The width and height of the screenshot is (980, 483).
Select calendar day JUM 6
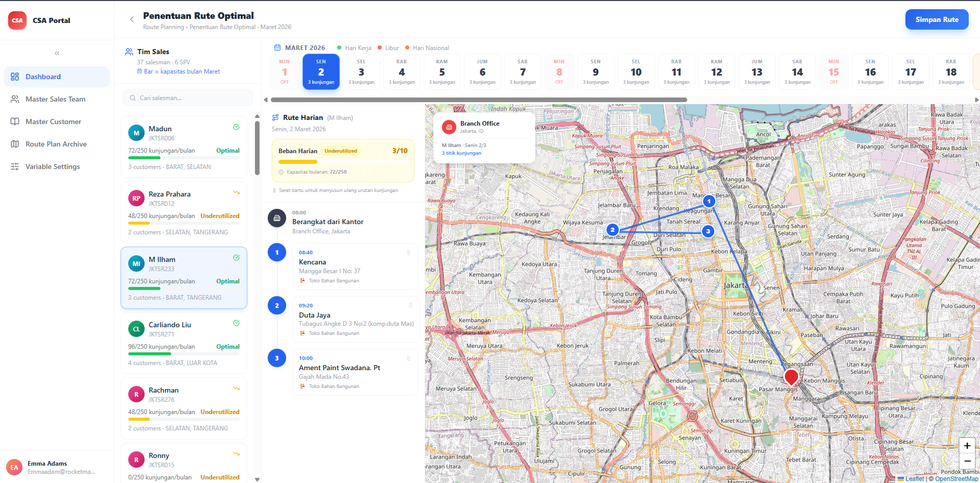pos(482,71)
